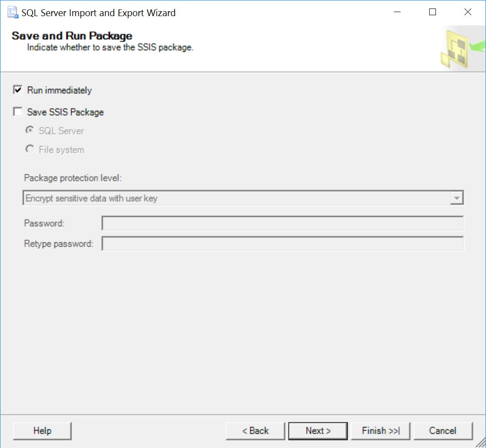This screenshot has width=486, height=448.
Task: Select the SQL Server radio option
Action: coord(30,130)
